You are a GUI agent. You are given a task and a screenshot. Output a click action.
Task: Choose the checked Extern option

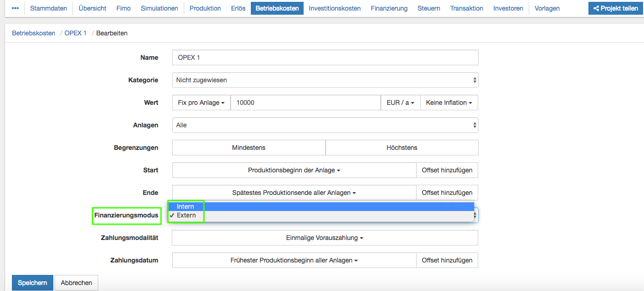[186, 215]
